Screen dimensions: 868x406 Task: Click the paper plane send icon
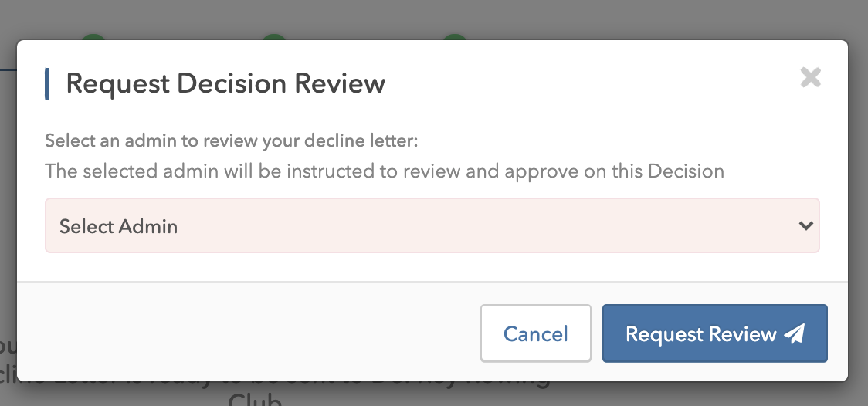[795, 333]
